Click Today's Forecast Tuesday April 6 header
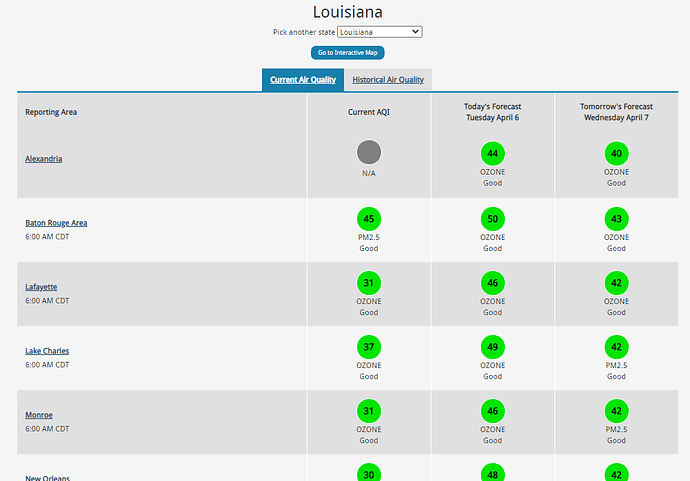 pos(492,112)
